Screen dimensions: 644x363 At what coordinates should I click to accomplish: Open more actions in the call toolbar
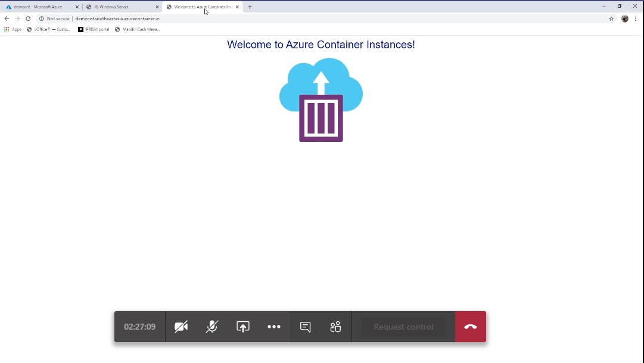click(274, 327)
